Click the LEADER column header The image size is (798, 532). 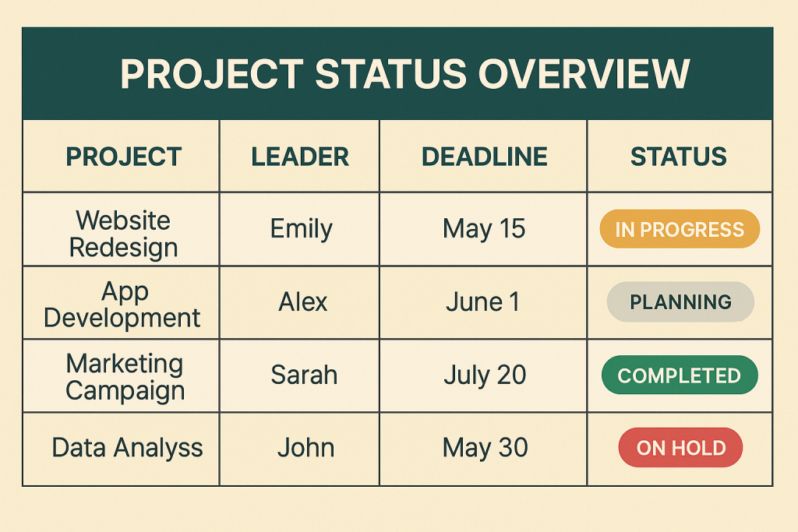300,156
